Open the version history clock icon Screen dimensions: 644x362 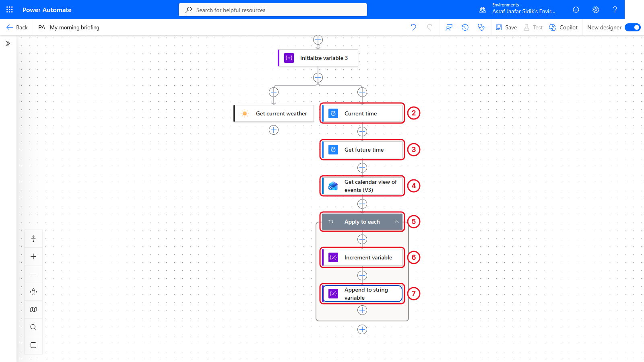pos(465,27)
